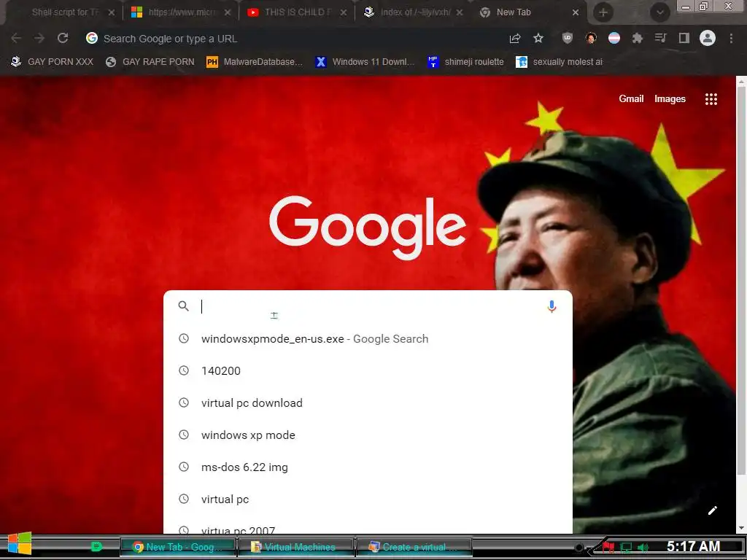Start voice search with the microphone
The width and height of the screenshot is (747, 560).
pos(551,306)
